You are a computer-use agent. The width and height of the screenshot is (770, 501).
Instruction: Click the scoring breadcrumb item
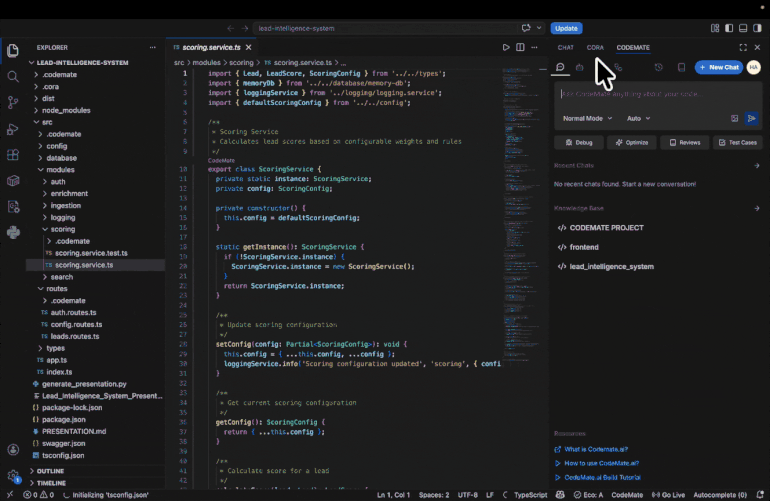[x=241, y=63]
